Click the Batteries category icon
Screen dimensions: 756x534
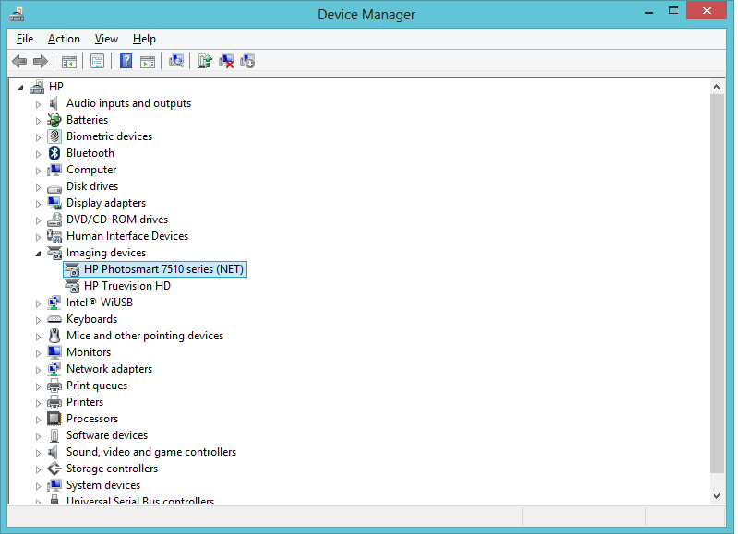tap(54, 120)
